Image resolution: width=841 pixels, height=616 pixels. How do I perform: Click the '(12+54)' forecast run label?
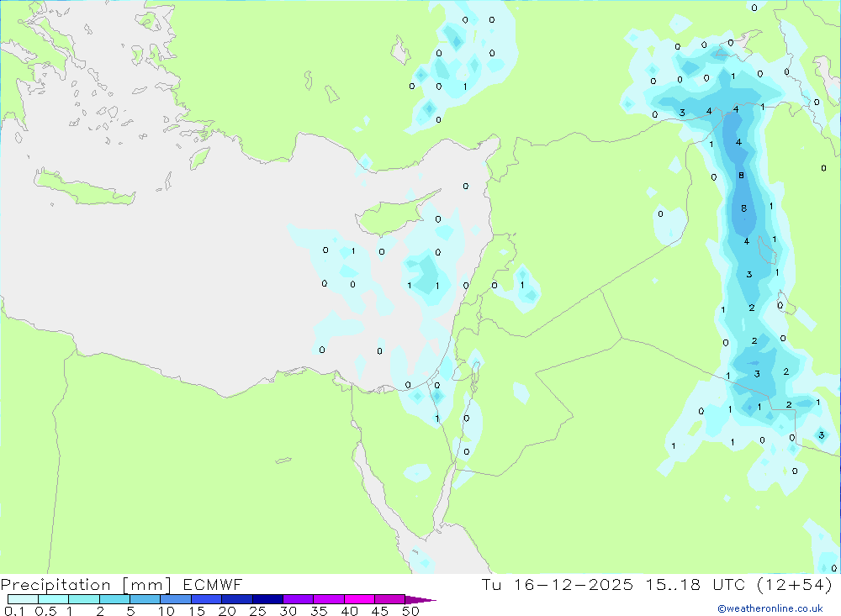pos(795,585)
